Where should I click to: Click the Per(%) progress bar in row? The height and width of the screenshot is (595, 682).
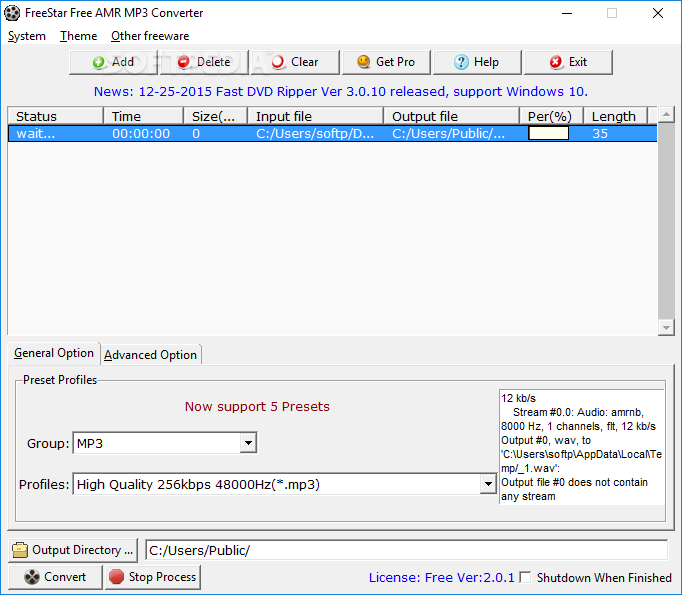[x=548, y=133]
